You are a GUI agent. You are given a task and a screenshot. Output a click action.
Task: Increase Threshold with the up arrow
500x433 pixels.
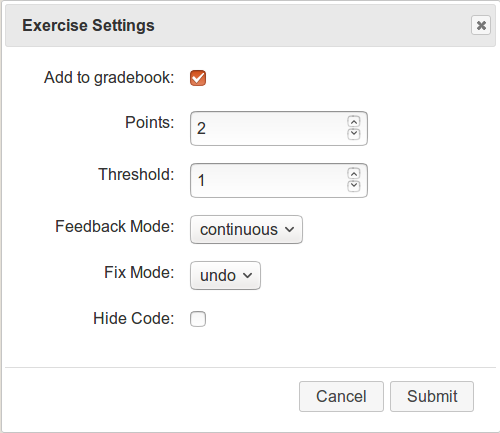coord(354,174)
